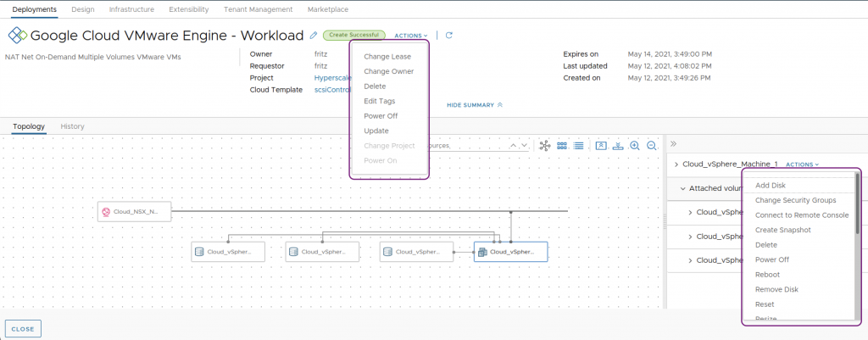
Task: Collapse the Attached volumes section
Action: pyautogui.click(x=684, y=188)
